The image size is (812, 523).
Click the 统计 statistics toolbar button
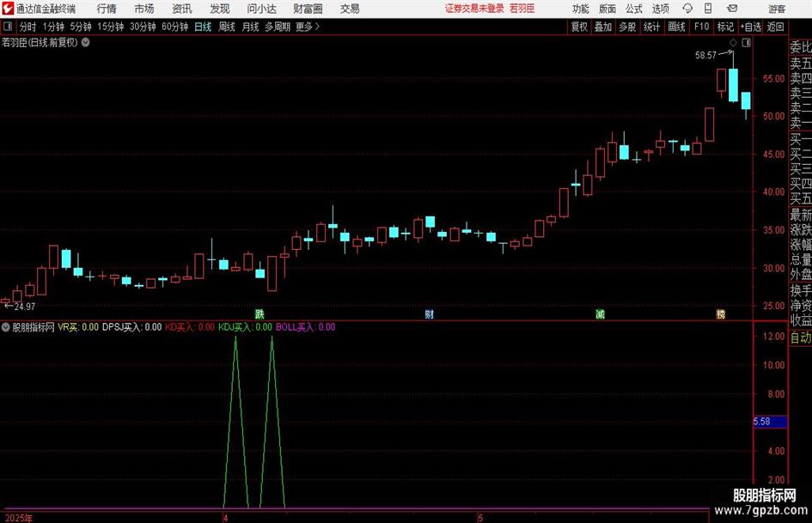(652, 27)
